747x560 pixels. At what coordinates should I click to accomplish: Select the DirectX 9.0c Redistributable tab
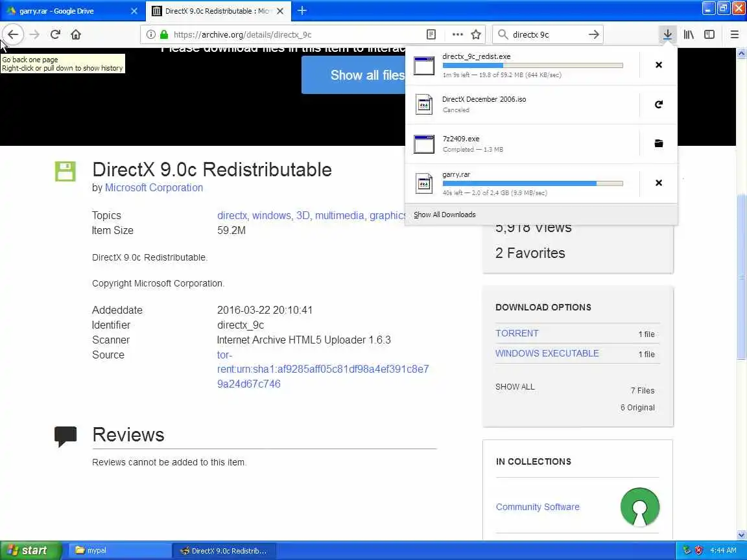[218, 10]
